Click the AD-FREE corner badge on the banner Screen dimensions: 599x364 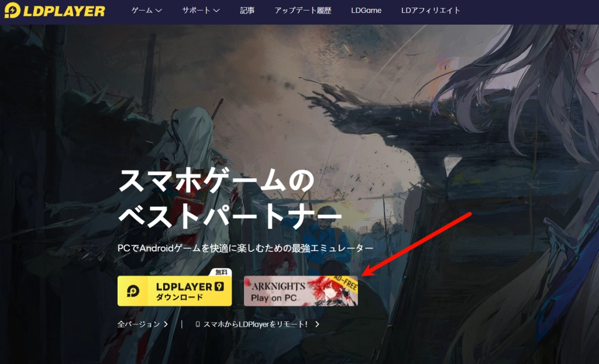point(345,283)
